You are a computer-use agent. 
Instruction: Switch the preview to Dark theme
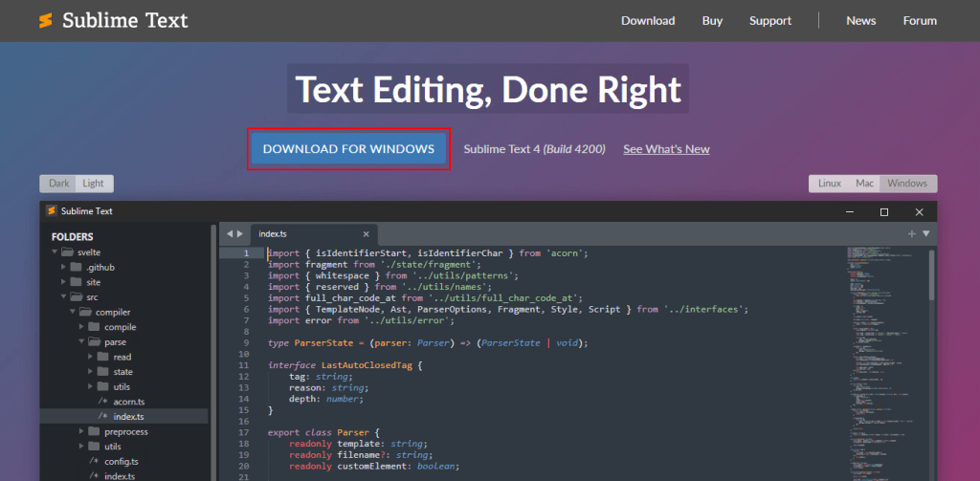(x=59, y=184)
